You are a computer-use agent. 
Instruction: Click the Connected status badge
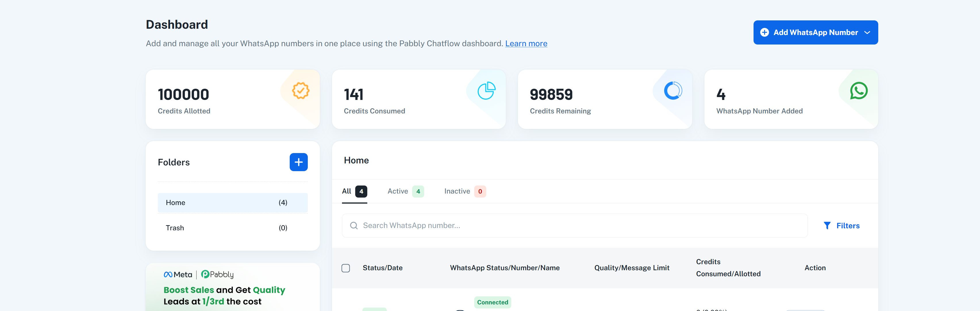pyautogui.click(x=493, y=303)
